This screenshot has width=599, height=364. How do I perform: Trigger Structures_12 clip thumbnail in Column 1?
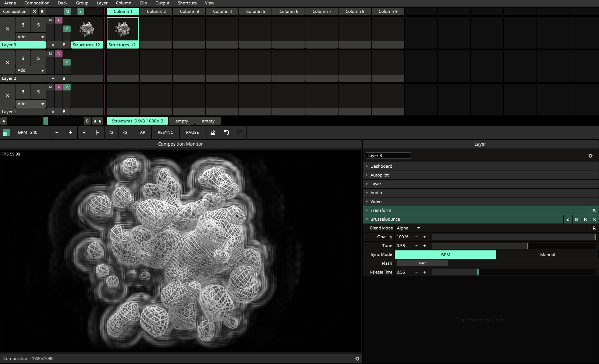[x=123, y=29]
